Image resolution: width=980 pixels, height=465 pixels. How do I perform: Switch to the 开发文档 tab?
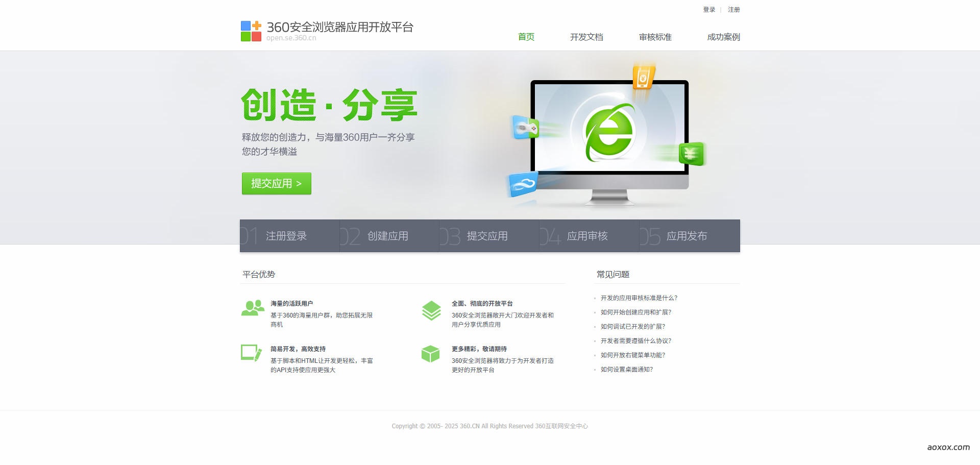pyautogui.click(x=586, y=37)
